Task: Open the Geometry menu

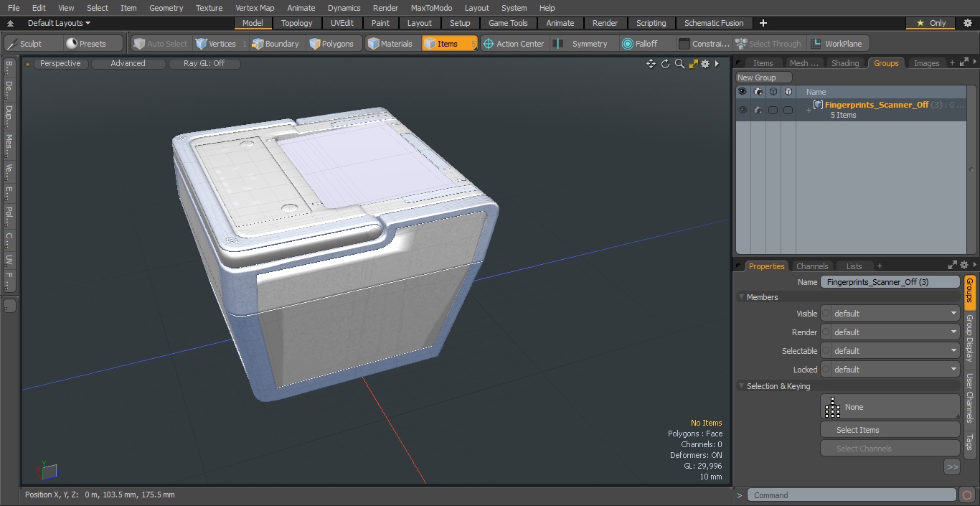Action: pyautogui.click(x=166, y=8)
